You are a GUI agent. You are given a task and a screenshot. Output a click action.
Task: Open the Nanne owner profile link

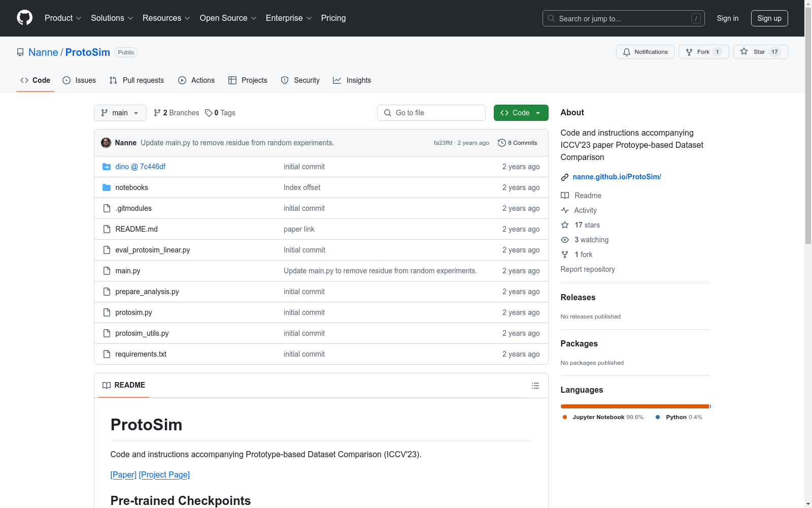click(x=43, y=52)
